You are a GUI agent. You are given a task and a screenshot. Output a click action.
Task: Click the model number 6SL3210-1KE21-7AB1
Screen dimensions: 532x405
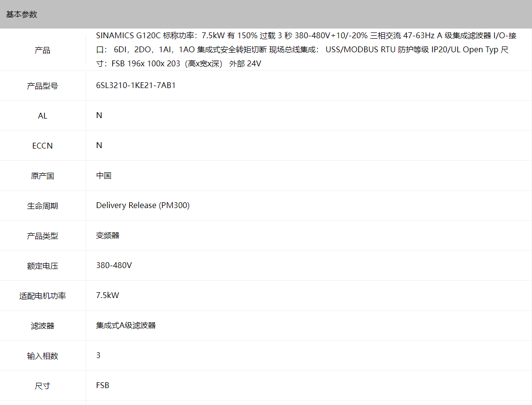click(136, 85)
